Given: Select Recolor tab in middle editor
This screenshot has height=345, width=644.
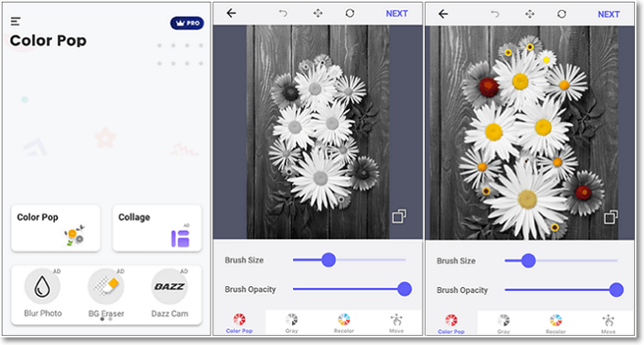Looking at the screenshot, I should pos(343,323).
